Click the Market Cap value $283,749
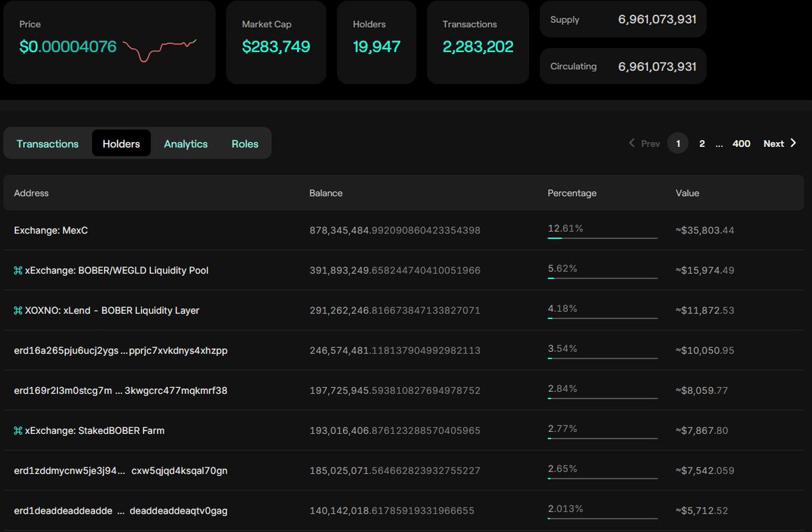This screenshot has width=812, height=532. click(276, 47)
